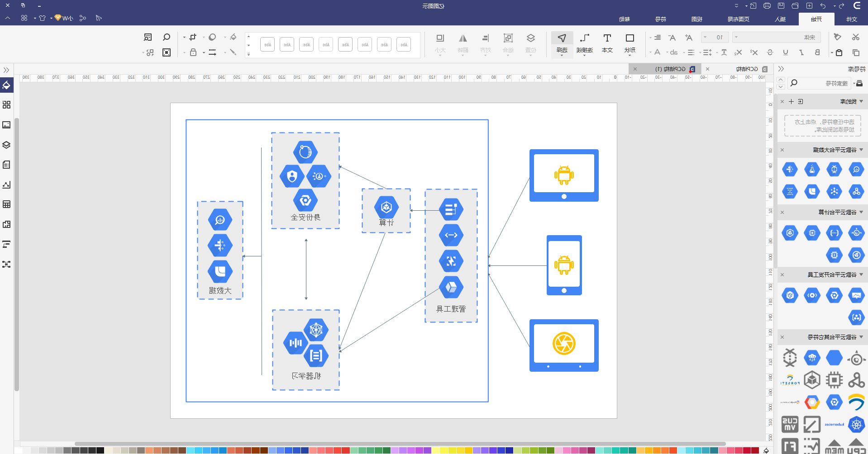Screen dimensions: 868x454
Task: Pick the Shape (形状) rectangle tool
Action: coord(630,43)
